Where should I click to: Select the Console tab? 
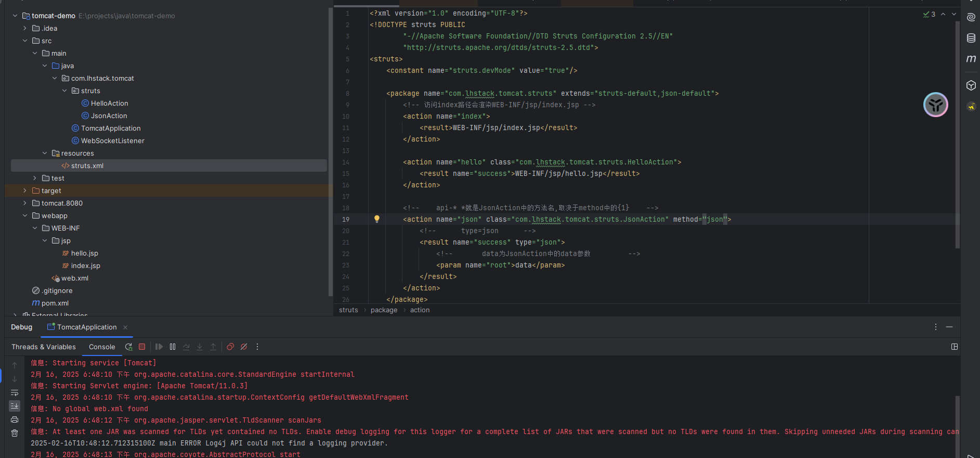(x=102, y=347)
